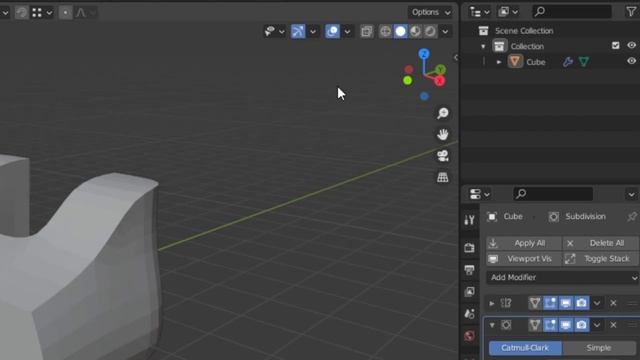This screenshot has width=640, height=360.
Task: Click the outliner search field
Action: [572, 12]
